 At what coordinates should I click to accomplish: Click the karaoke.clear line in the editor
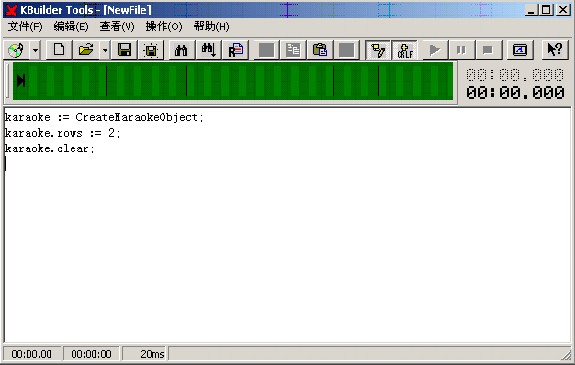[50, 149]
